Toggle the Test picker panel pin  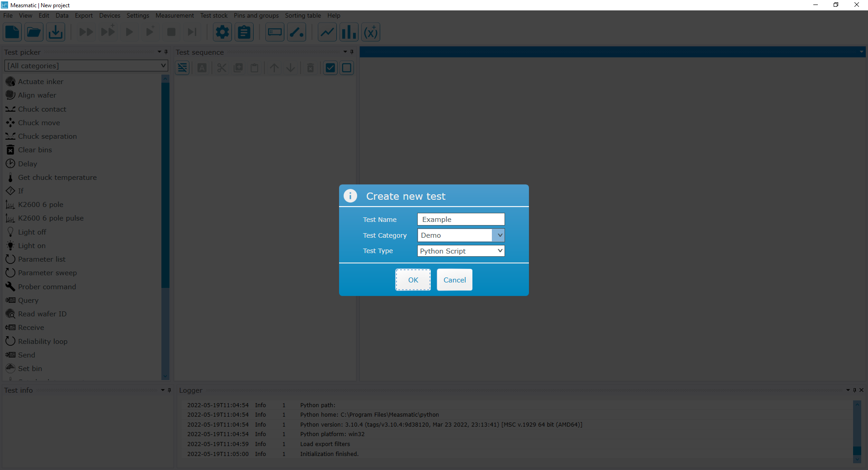point(166,52)
